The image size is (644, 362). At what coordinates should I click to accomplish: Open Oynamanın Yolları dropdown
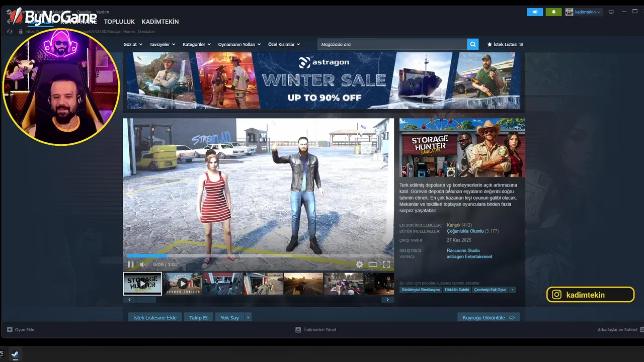[x=239, y=44]
